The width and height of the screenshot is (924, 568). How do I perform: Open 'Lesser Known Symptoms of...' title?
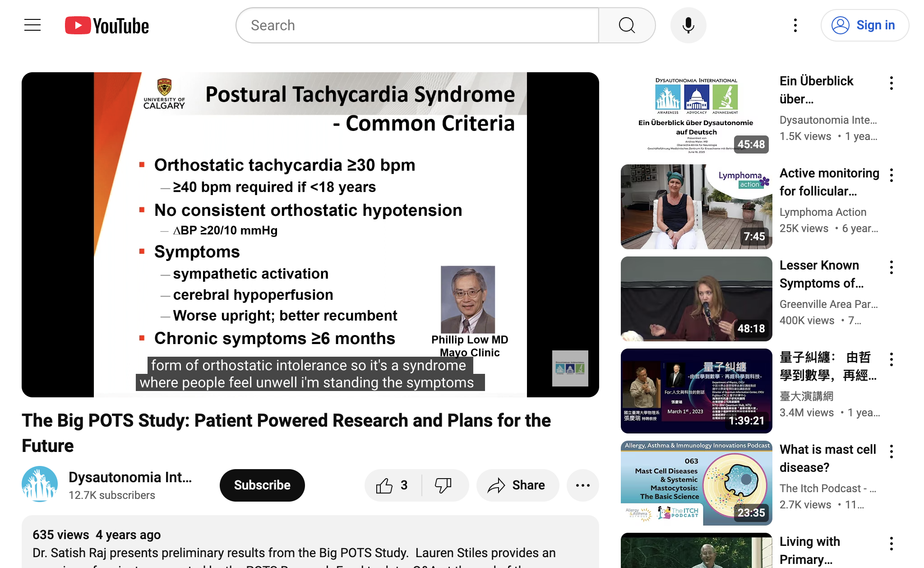pos(822,274)
